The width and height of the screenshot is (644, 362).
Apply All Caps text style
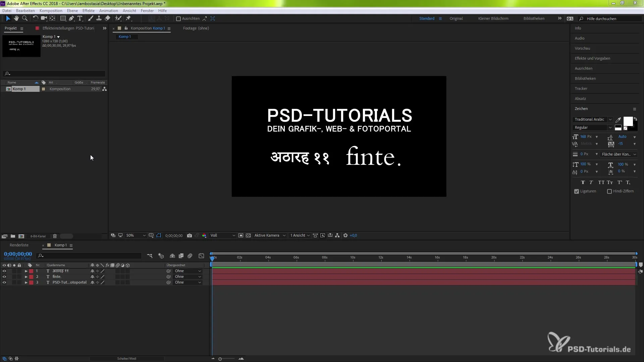pyautogui.click(x=601, y=183)
